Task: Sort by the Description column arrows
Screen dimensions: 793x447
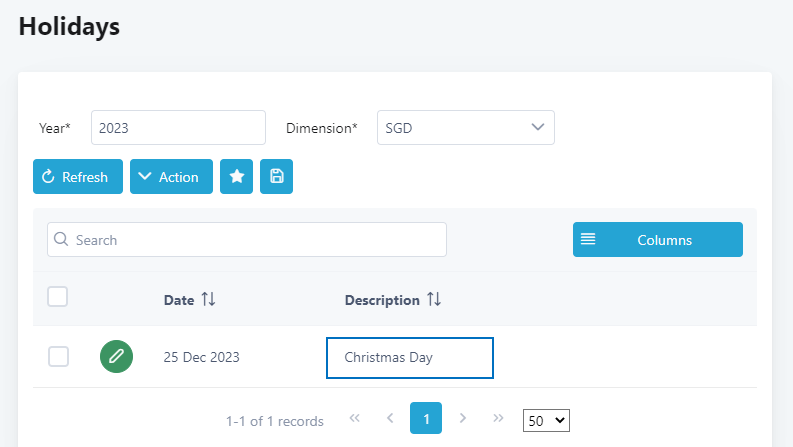Action: coord(434,300)
